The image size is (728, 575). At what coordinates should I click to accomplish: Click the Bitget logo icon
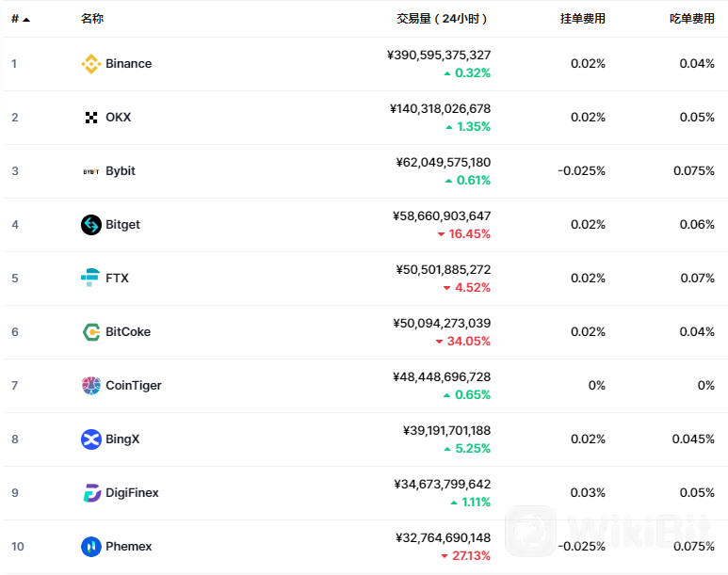(91, 225)
